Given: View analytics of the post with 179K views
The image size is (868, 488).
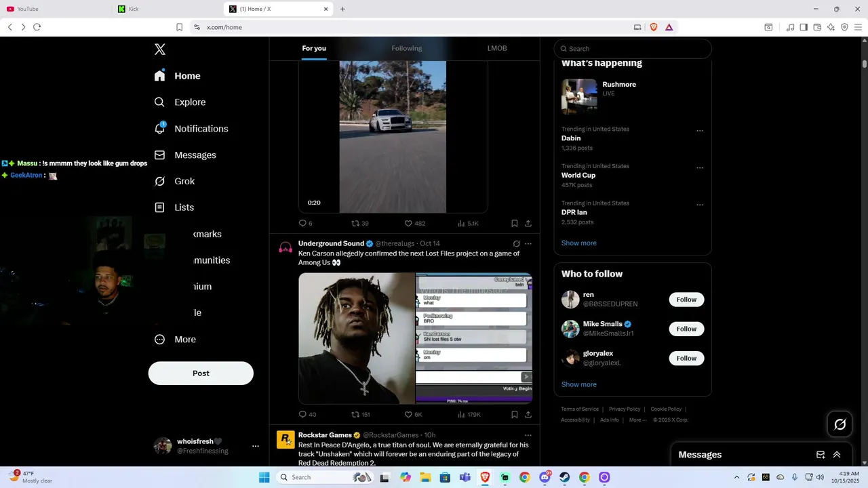Looking at the screenshot, I should (x=469, y=415).
